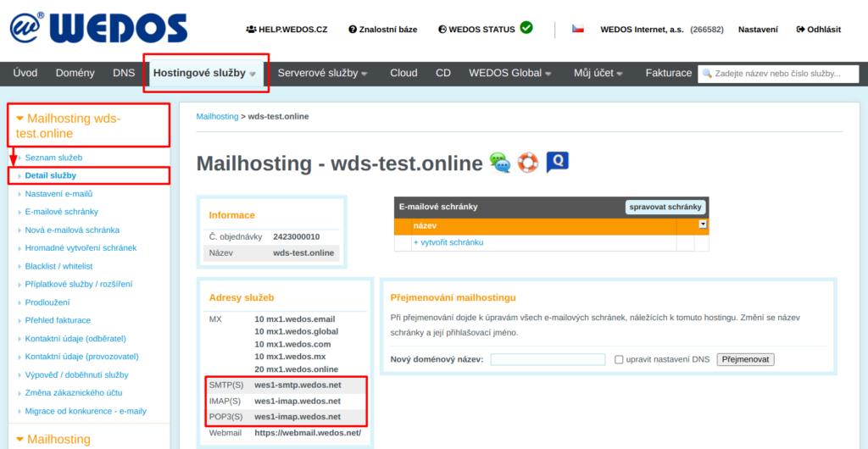The image size is (868, 449).
Task: Click the 'WEDOS Internet, a.s.' account name
Action: point(643,30)
